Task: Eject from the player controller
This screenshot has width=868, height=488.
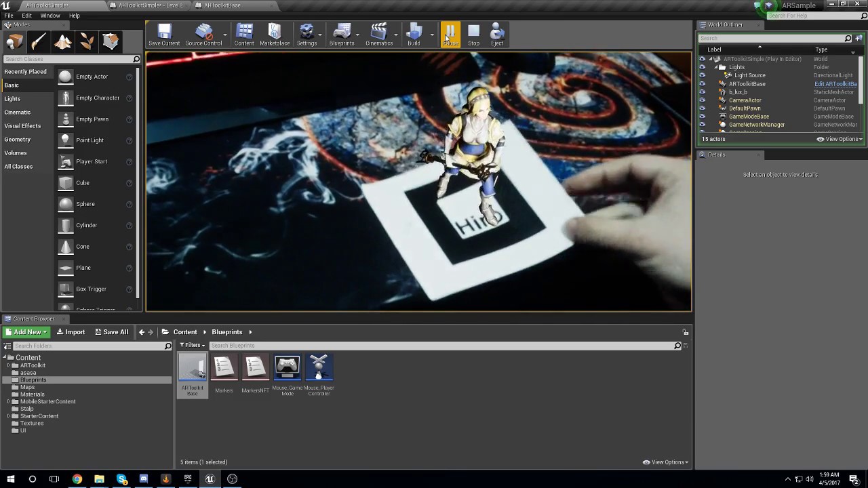Action: tap(497, 35)
